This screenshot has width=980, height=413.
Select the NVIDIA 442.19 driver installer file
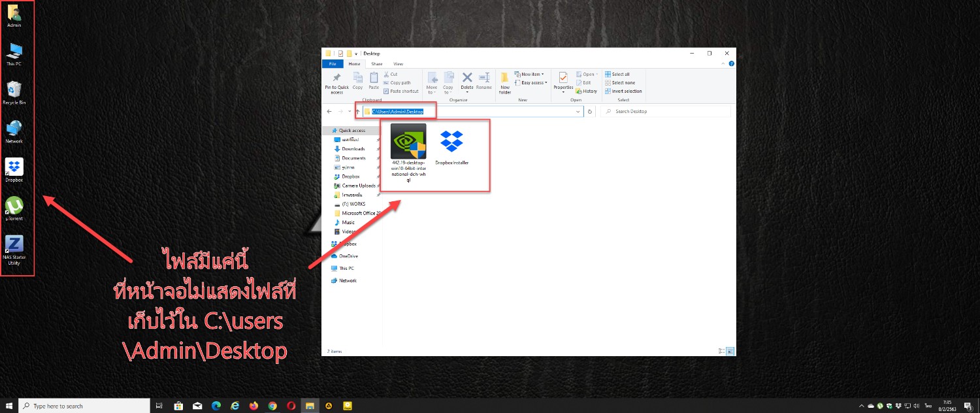[x=408, y=153]
